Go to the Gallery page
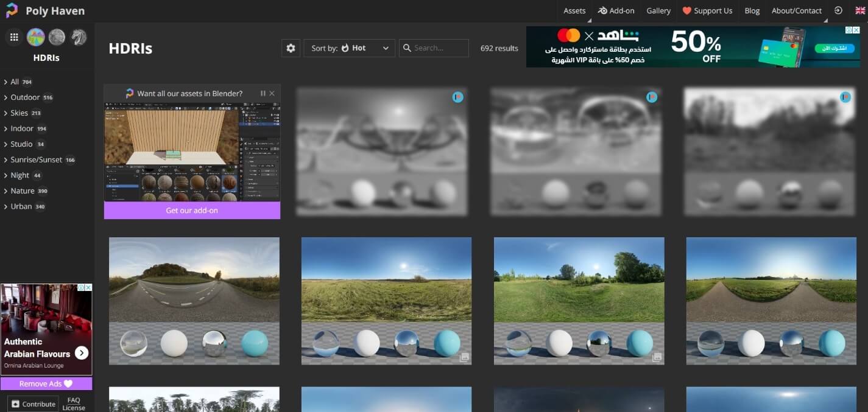868x412 pixels. coord(658,11)
